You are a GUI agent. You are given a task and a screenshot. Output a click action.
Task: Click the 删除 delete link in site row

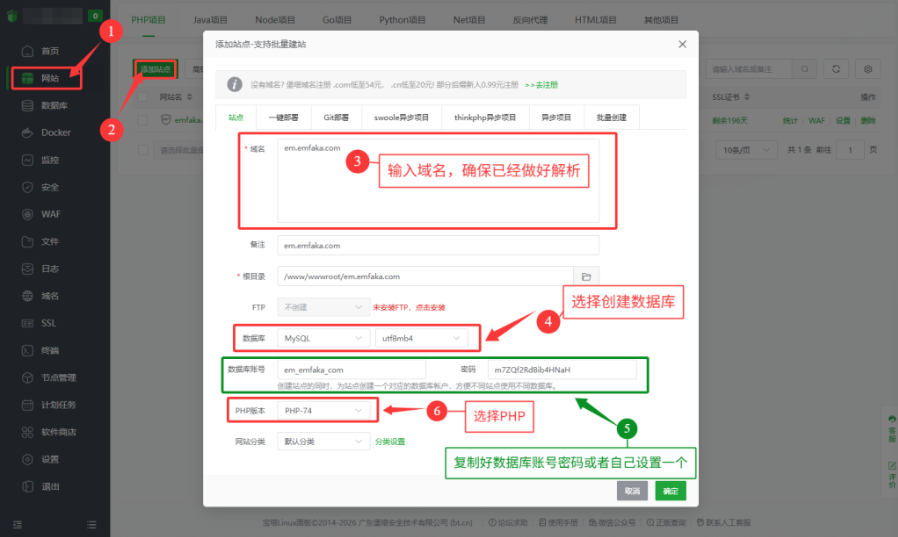coord(868,121)
